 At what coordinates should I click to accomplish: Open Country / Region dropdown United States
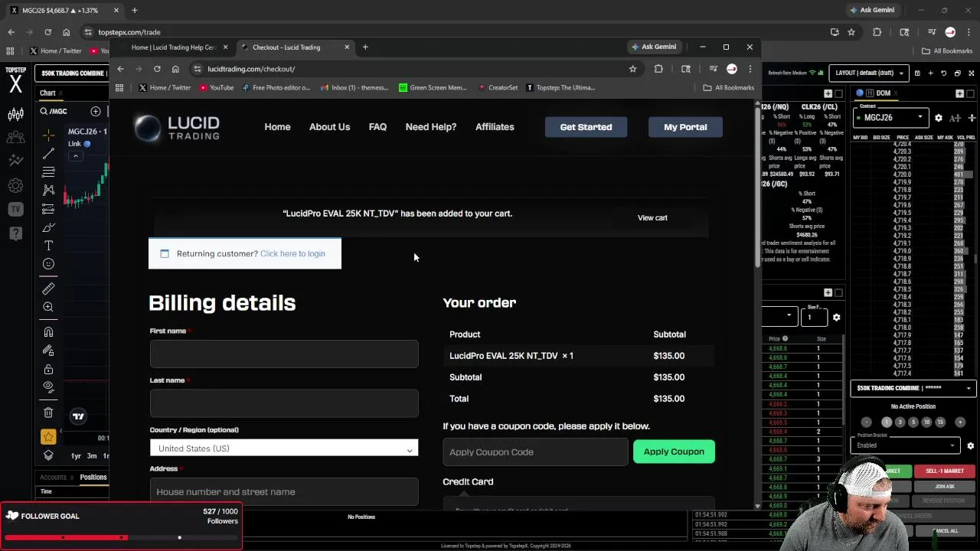pyautogui.click(x=284, y=448)
